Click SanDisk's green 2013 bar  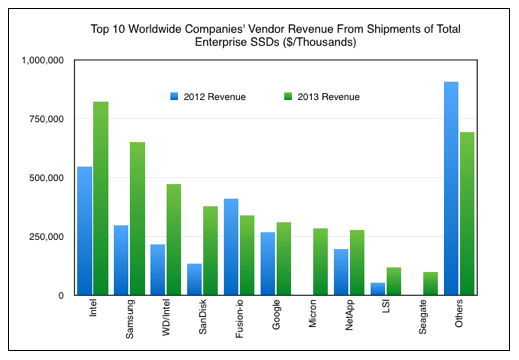(x=211, y=250)
